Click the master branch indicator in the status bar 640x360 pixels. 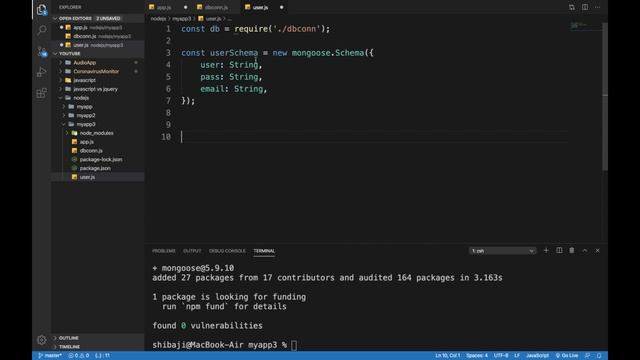pyautogui.click(x=50, y=356)
